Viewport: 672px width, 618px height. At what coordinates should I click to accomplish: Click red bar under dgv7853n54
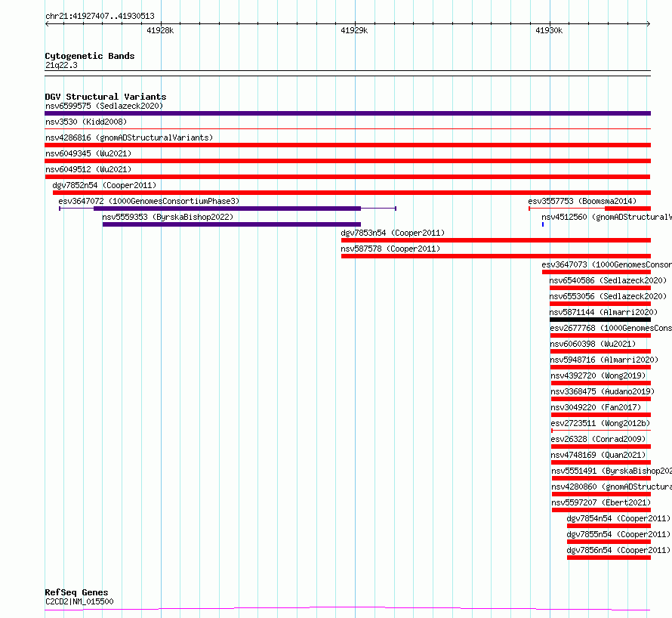click(x=496, y=240)
